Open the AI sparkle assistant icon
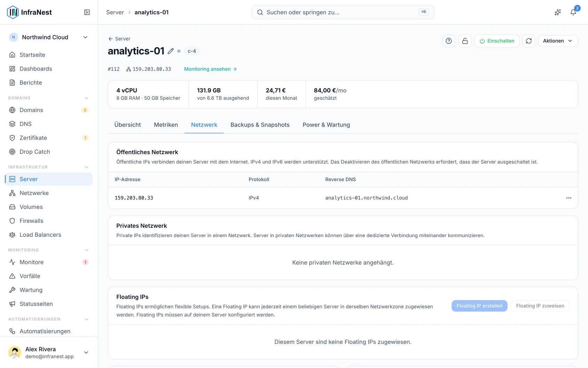The width and height of the screenshot is (588, 368). (x=558, y=12)
